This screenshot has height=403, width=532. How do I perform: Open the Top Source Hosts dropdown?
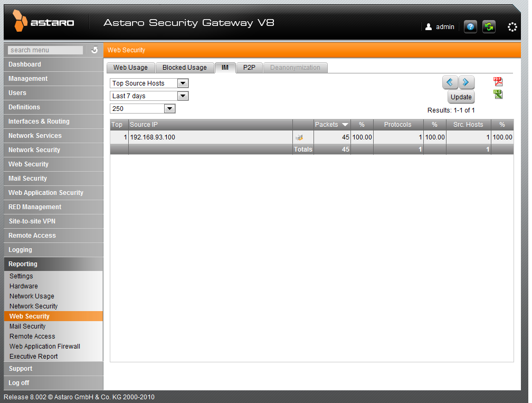pyautogui.click(x=149, y=83)
